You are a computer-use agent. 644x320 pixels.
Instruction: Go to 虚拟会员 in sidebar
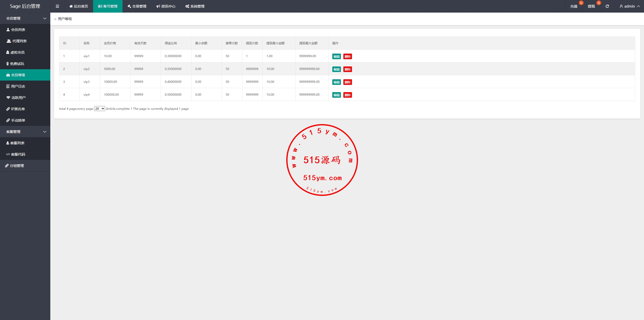click(x=17, y=52)
